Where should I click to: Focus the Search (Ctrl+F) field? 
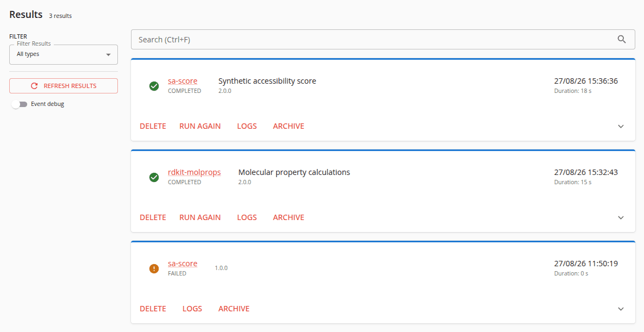coord(383,40)
